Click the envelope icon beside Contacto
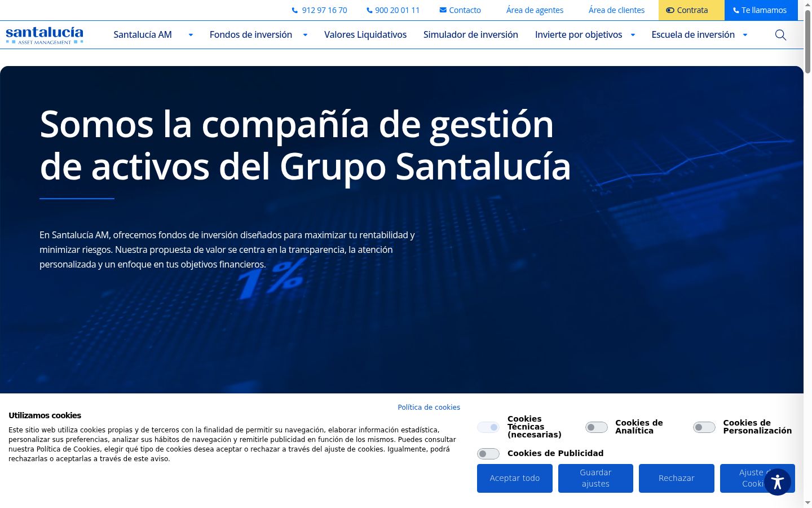 443,10
